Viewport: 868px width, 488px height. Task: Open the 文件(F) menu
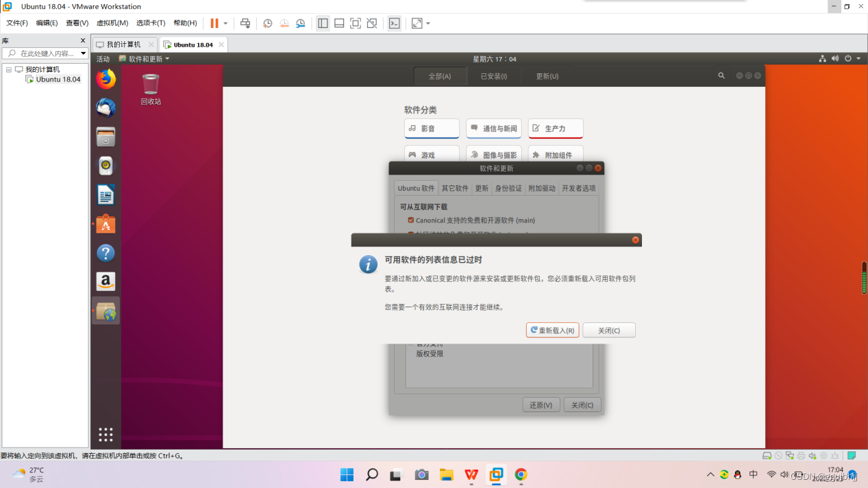pyautogui.click(x=17, y=23)
